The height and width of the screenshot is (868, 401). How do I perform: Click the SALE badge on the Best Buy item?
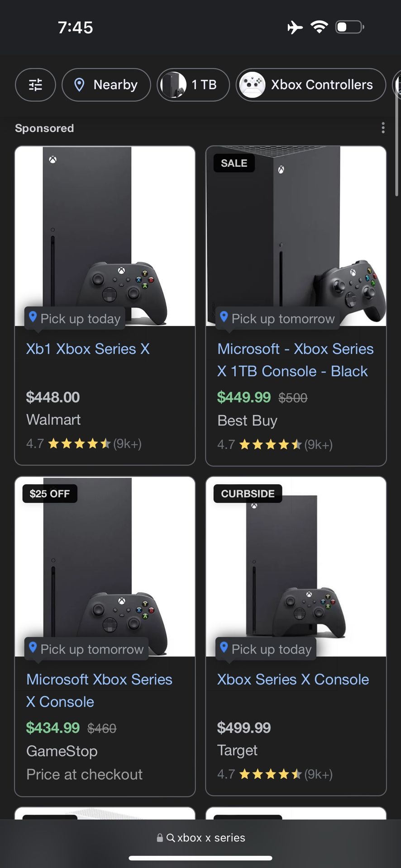[234, 163]
